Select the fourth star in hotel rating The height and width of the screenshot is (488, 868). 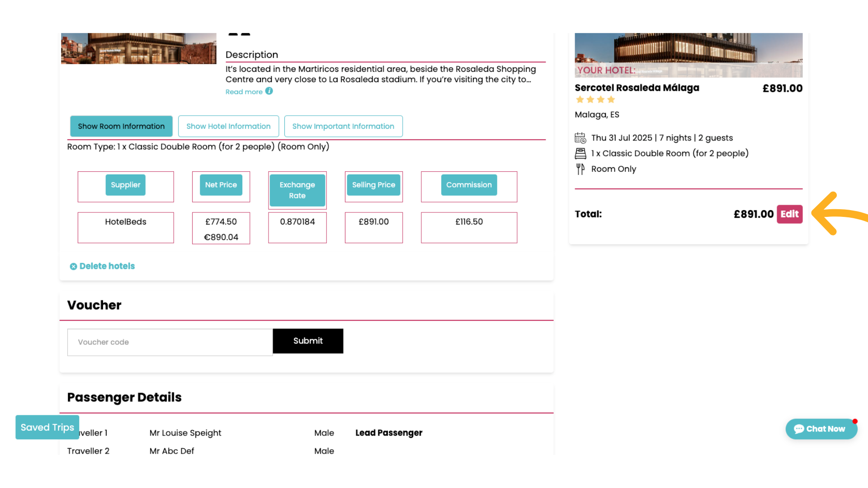tap(611, 99)
